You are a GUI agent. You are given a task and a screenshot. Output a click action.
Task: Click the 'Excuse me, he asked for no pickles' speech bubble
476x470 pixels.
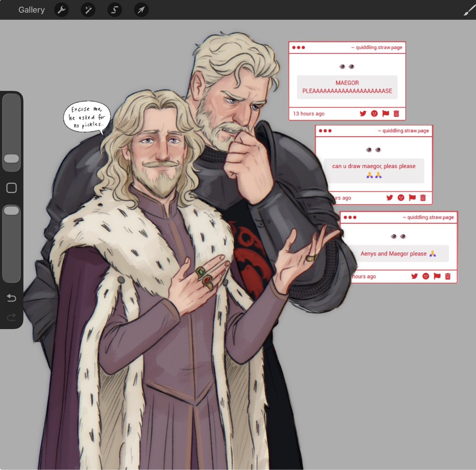[x=87, y=117]
